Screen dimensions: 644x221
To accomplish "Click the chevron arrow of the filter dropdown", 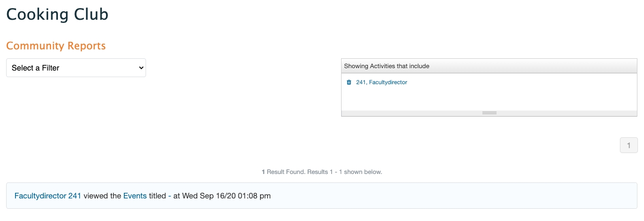I will pos(141,68).
